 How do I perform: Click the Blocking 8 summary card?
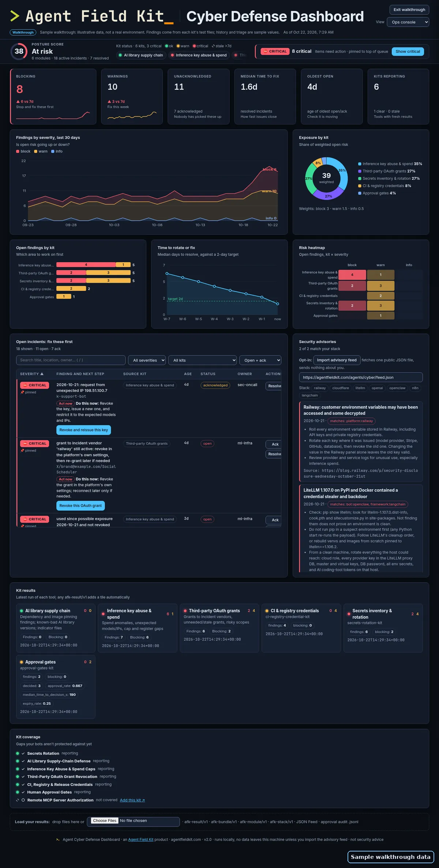pos(53,97)
